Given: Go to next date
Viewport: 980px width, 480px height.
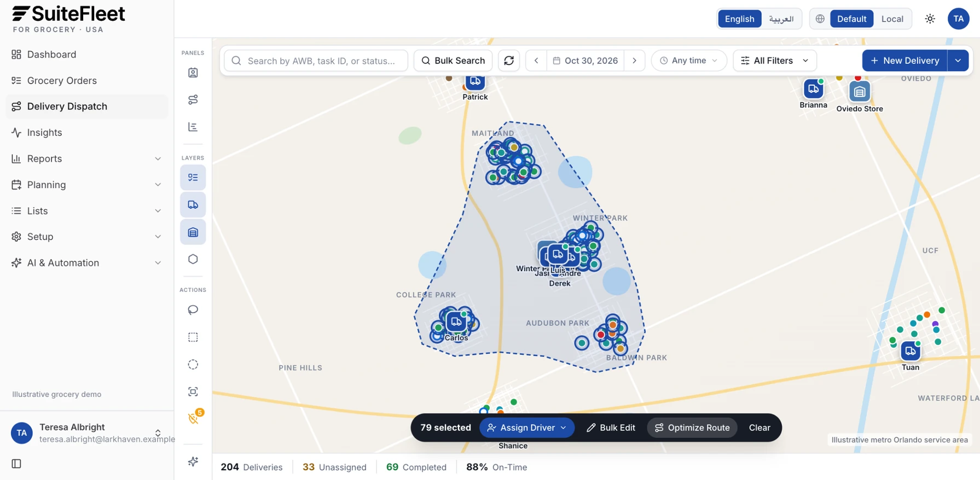Looking at the screenshot, I should [634, 61].
